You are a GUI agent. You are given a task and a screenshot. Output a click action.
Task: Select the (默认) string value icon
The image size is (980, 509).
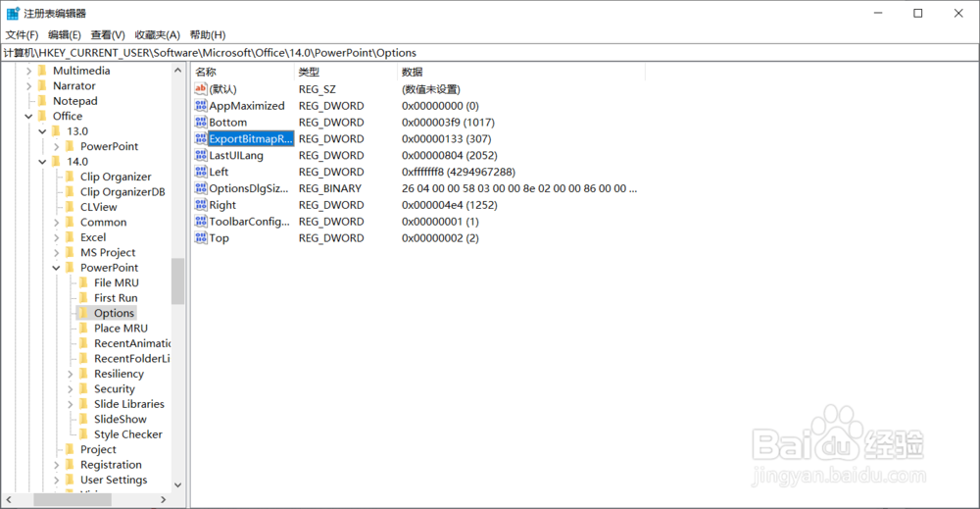coord(201,89)
